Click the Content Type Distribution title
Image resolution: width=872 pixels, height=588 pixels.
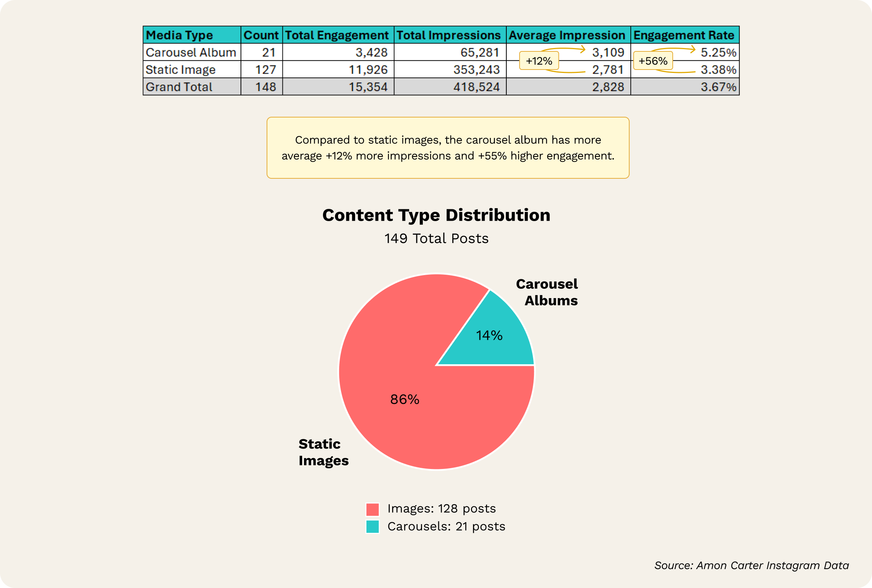click(x=436, y=215)
